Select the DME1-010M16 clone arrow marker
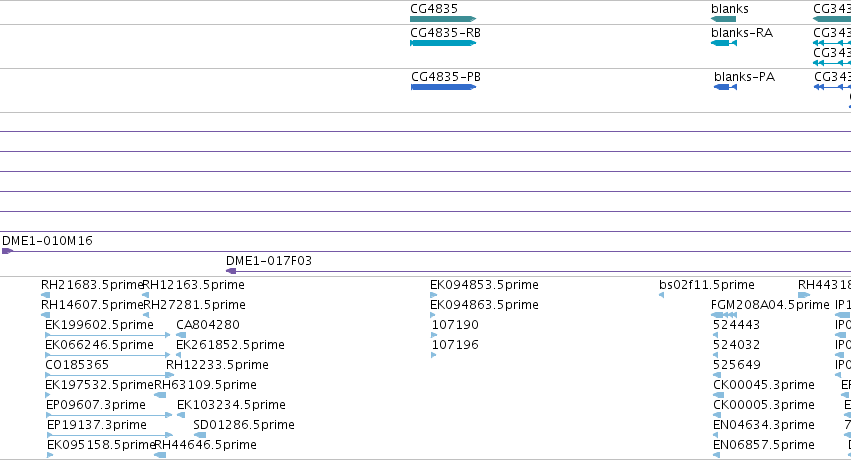Image resolution: width=851 pixels, height=460 pixels. coord(7,251)
